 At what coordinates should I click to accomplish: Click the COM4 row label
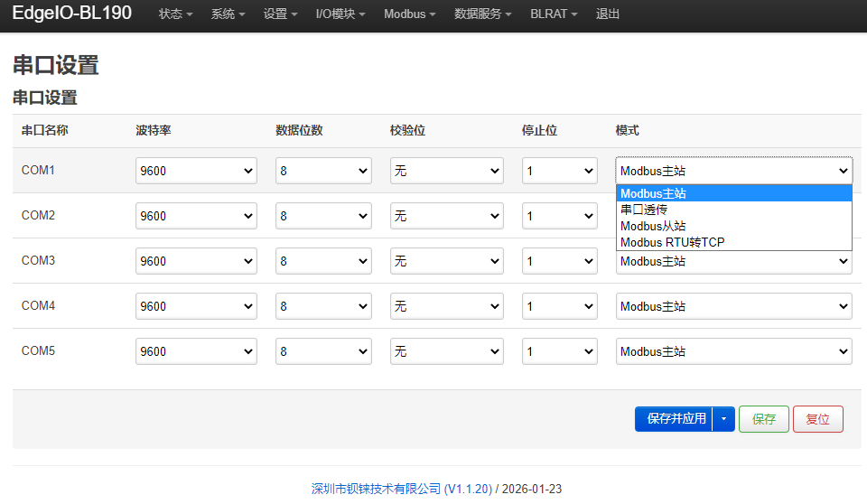pos(38,305)
